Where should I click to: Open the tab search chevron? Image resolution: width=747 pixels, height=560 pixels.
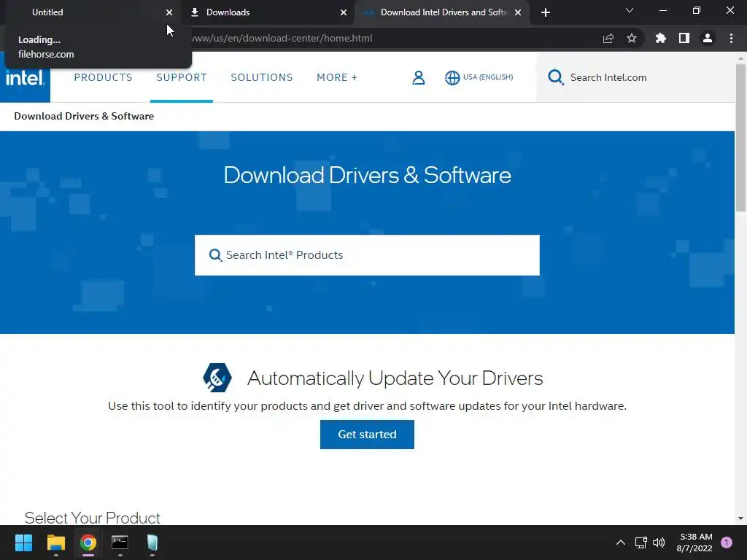(630, 10)
